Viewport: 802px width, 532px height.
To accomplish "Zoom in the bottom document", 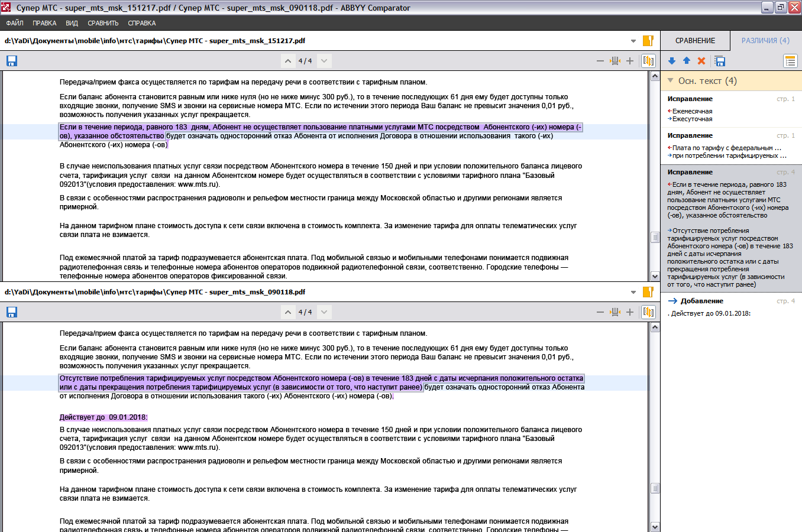I will click(630, 312).
